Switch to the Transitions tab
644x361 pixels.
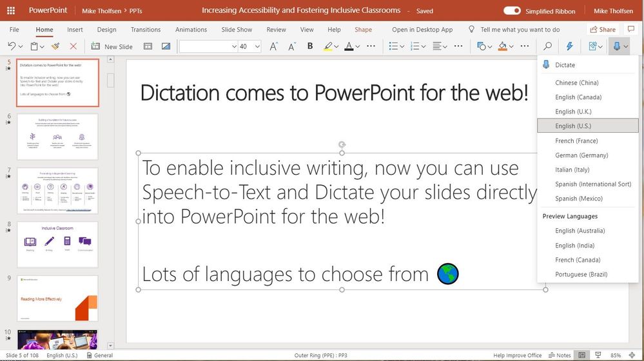tap(146, 30)
